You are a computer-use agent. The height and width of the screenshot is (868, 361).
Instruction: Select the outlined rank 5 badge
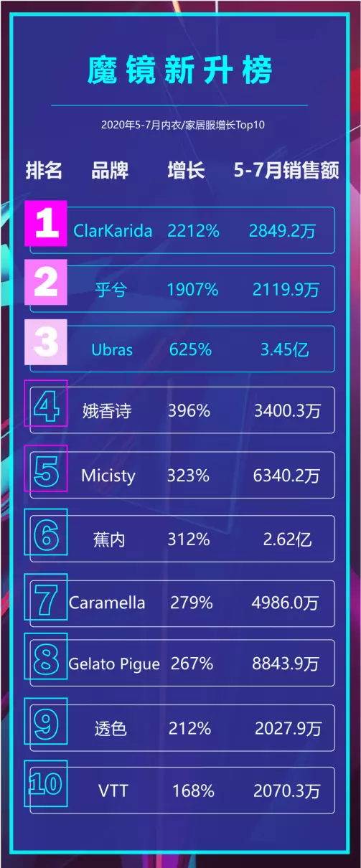[46, 468]
